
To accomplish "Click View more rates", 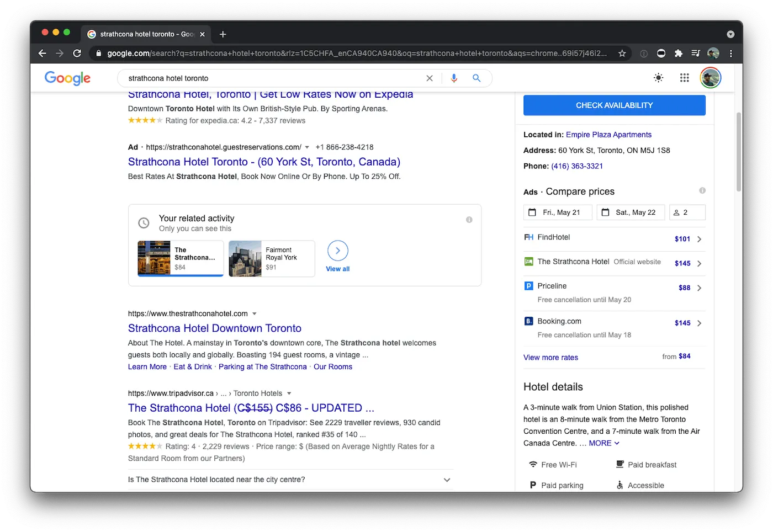I will [550, 358].
